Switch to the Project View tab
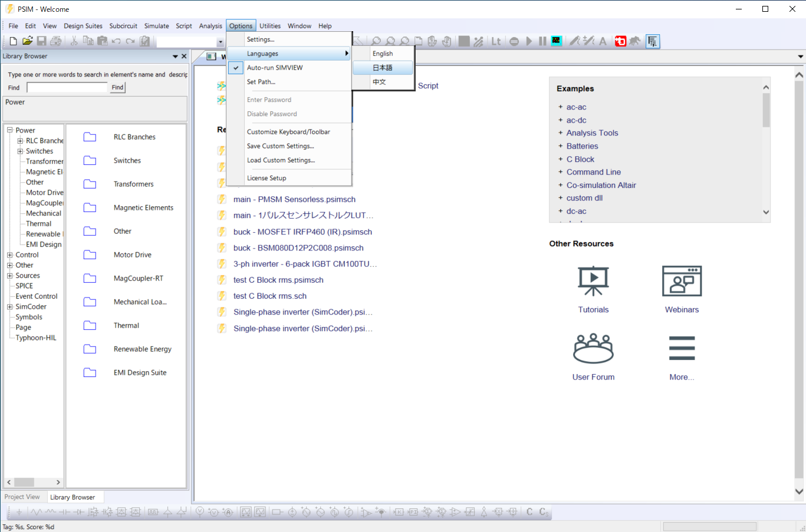 22,497
